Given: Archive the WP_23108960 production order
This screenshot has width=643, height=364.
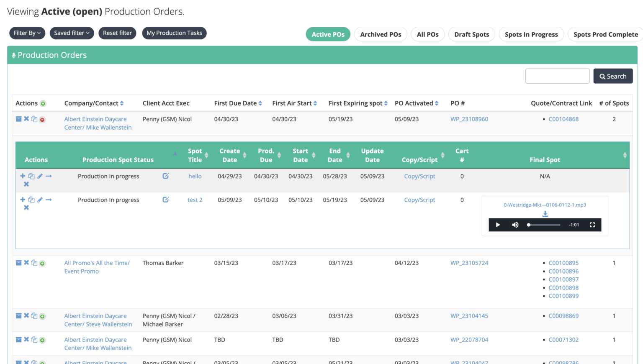Looking at the screenshot, I should pos(18,119).
